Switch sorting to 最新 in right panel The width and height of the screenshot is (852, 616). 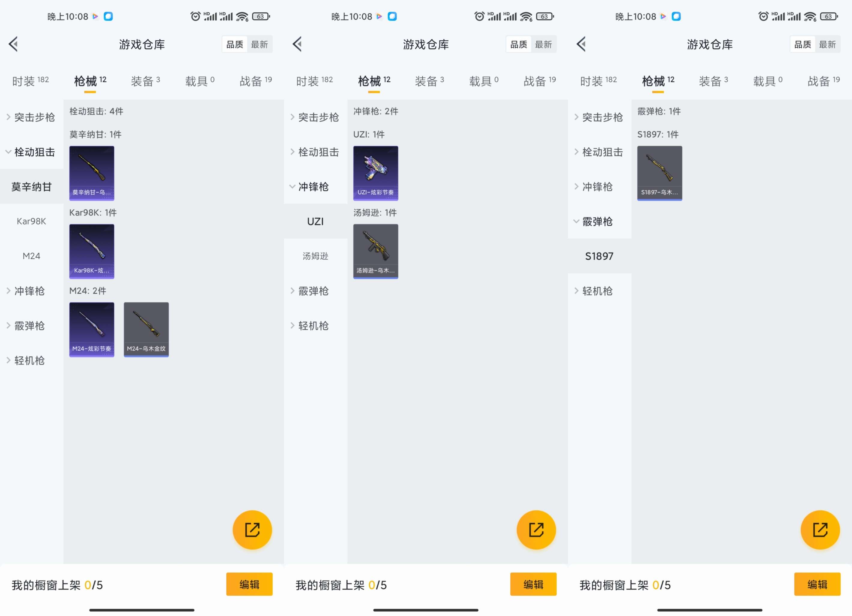pyautogui.click(x=827, y=45)
